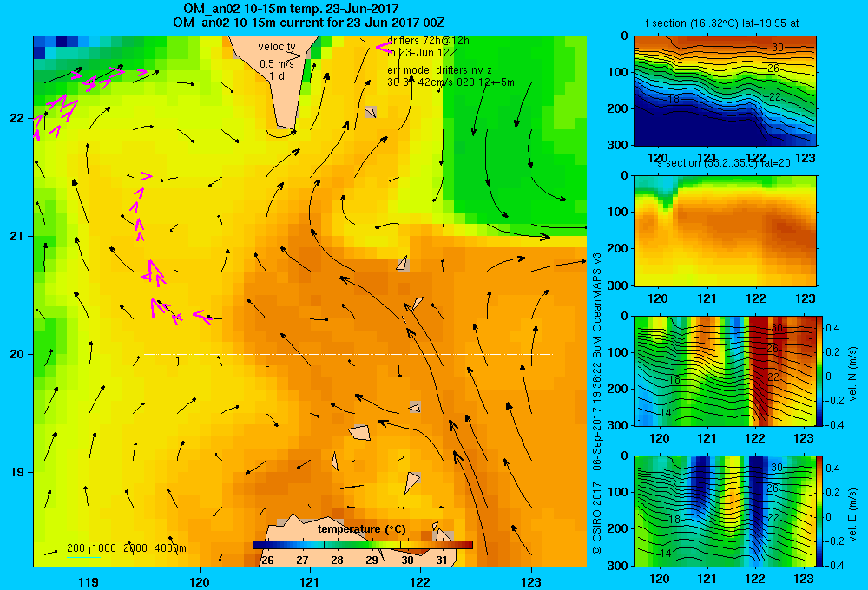Click the velocity scale arrow legend
This screenshot has width=868, height=590.
point(279,56)
